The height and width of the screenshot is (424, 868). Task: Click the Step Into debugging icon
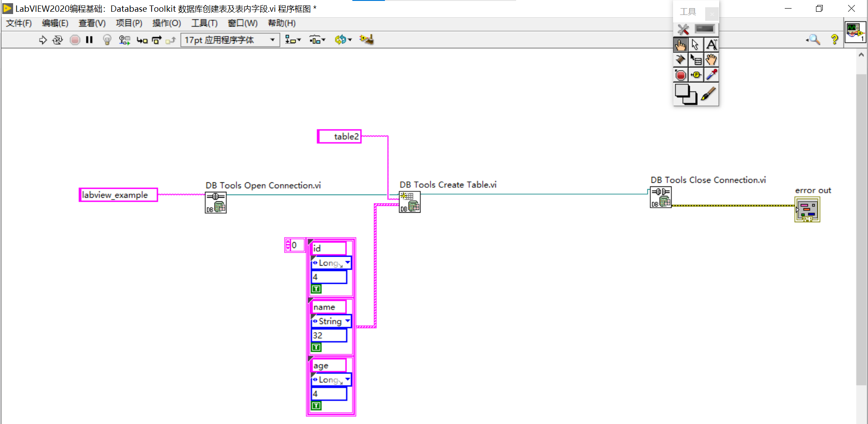click(x=142, y=40)
